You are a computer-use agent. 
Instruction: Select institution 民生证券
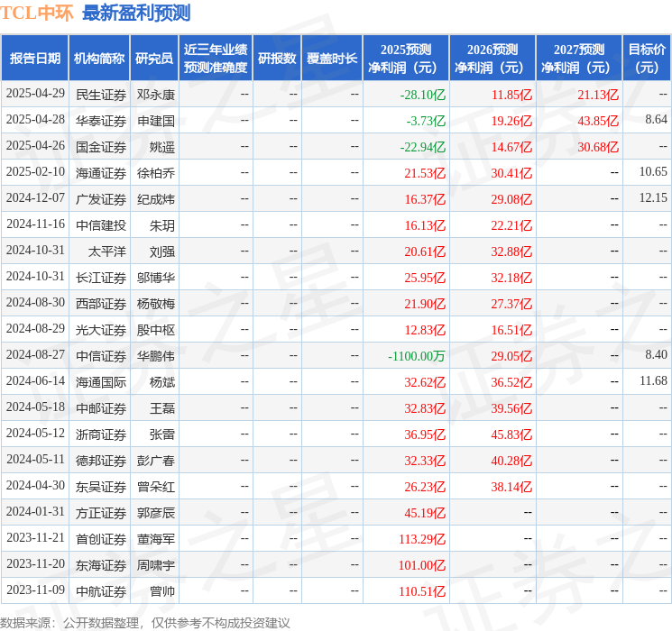click(101, 95)
